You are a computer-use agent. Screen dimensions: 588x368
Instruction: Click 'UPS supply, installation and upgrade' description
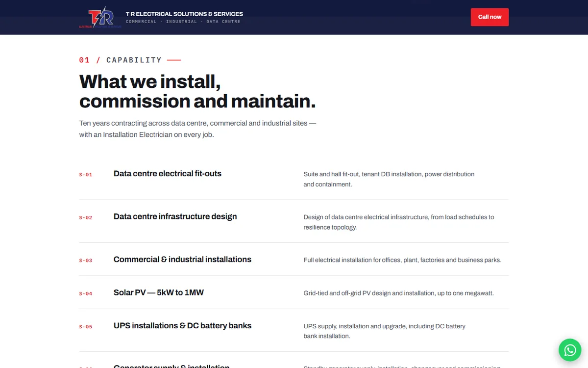point(385,331)
